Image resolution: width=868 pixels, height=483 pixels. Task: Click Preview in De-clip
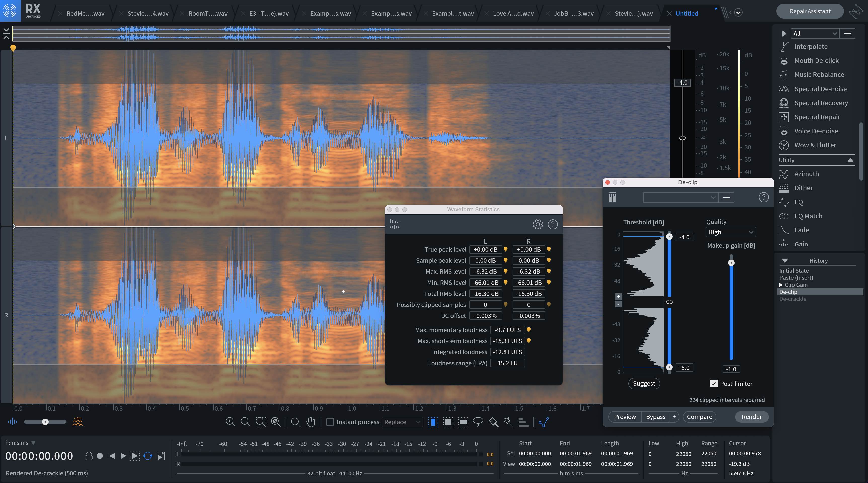625,417
